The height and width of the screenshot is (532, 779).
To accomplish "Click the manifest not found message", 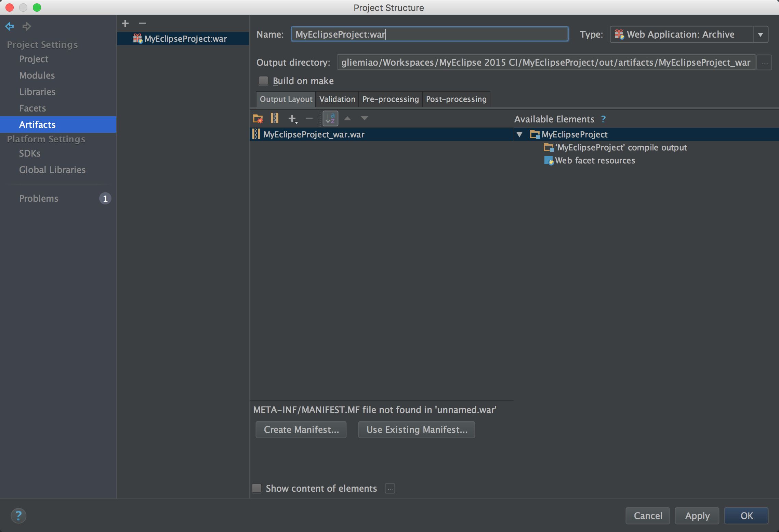I will 375,410.
